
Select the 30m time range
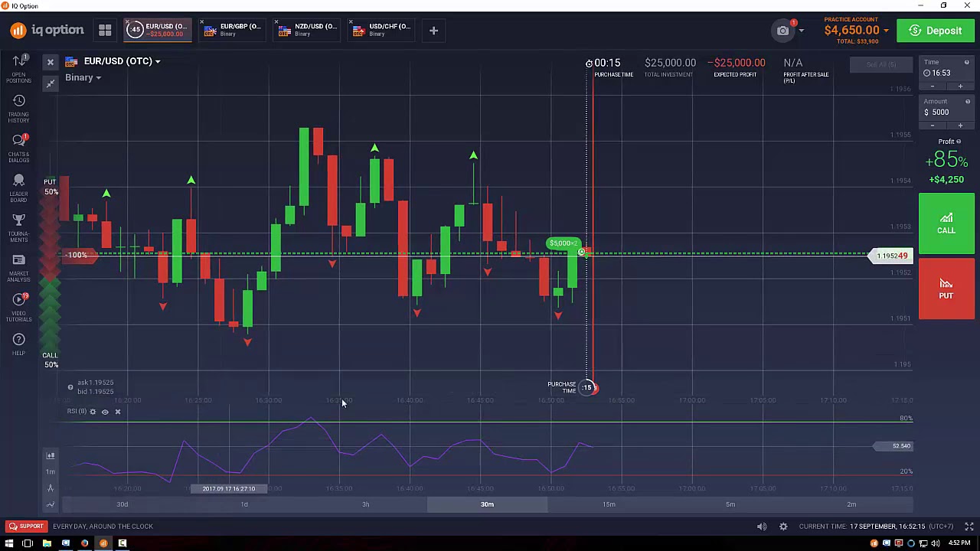(x=487, y=504)
